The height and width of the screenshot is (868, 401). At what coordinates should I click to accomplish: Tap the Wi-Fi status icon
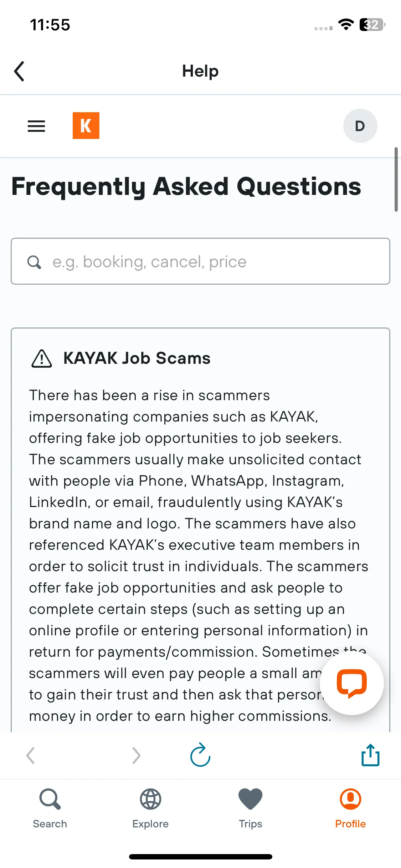coord(346,25)
